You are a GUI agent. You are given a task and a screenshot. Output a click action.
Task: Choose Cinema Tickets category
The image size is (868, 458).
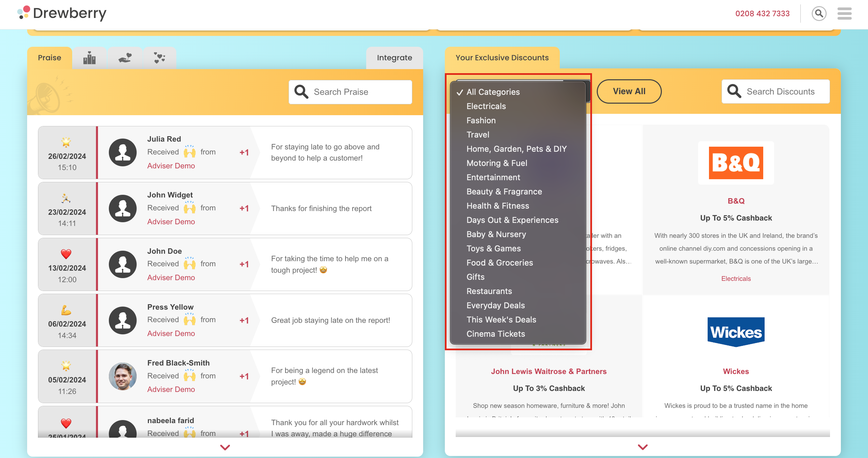518,334
